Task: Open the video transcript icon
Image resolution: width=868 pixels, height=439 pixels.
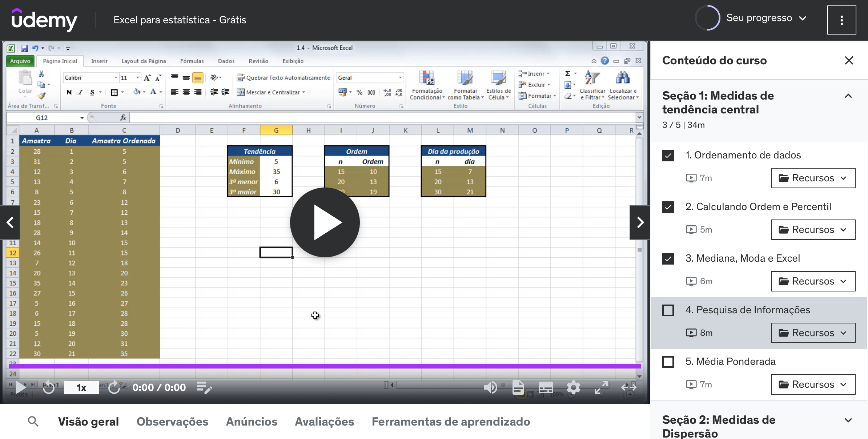Action: click(519, 387)
